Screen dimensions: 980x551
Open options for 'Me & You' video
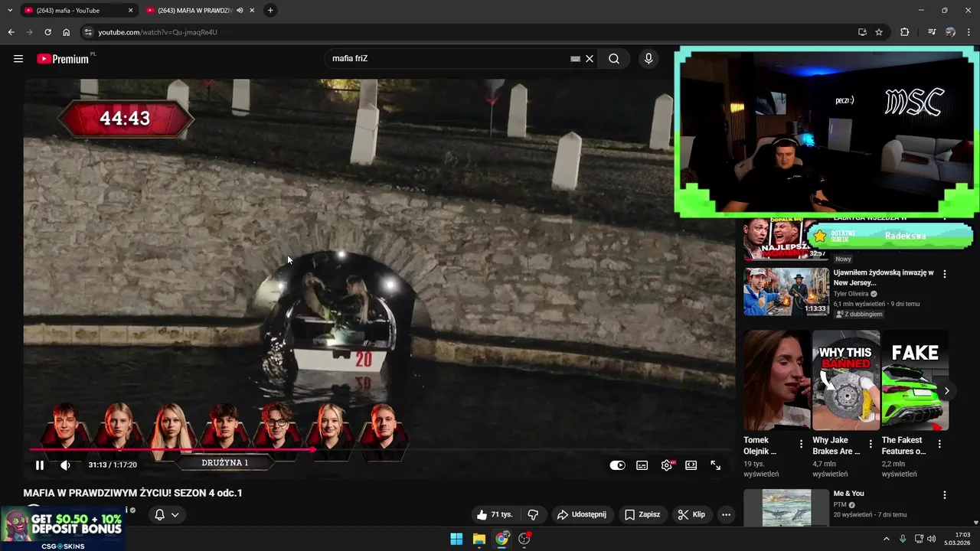(945, 495)
